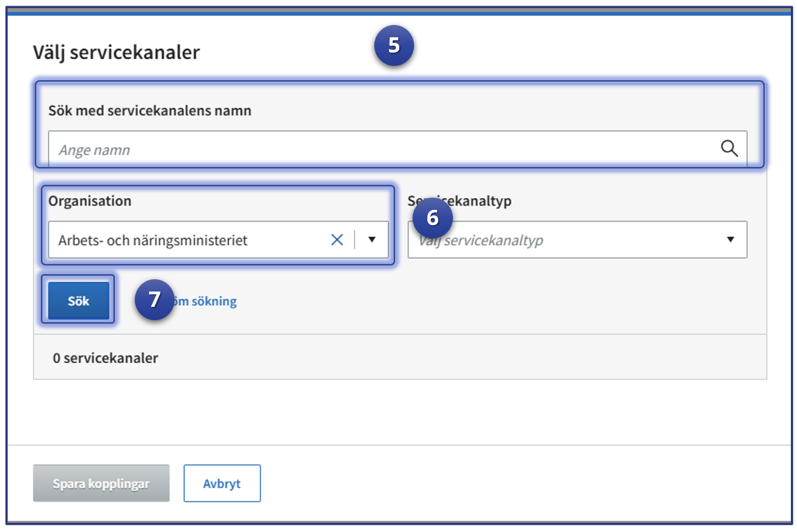The image size is (797, 532).
Task: Click the greyed-out 'Spara kopplingar' button
Action: (101, 483)
